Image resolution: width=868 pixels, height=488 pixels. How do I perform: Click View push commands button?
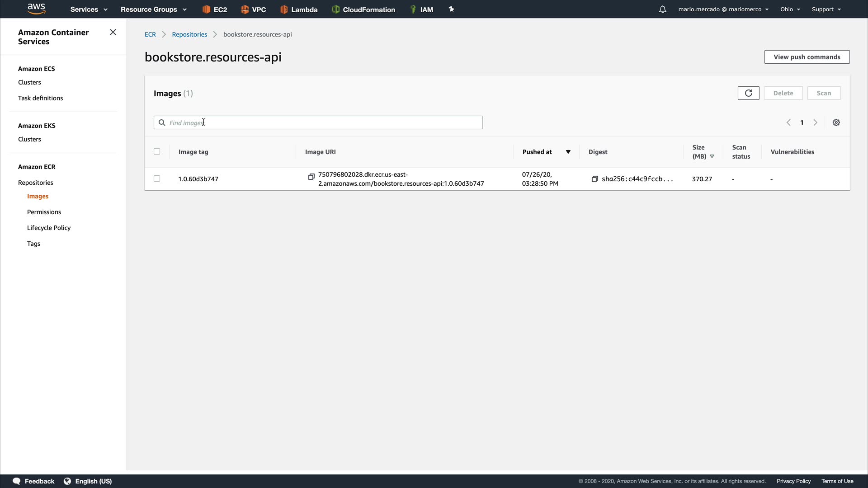pyautogui.click(x=807, y=57)
